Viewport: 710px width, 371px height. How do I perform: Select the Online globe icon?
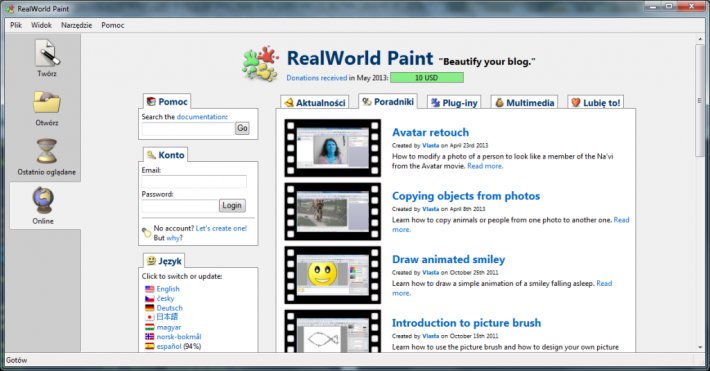(43, 201)
